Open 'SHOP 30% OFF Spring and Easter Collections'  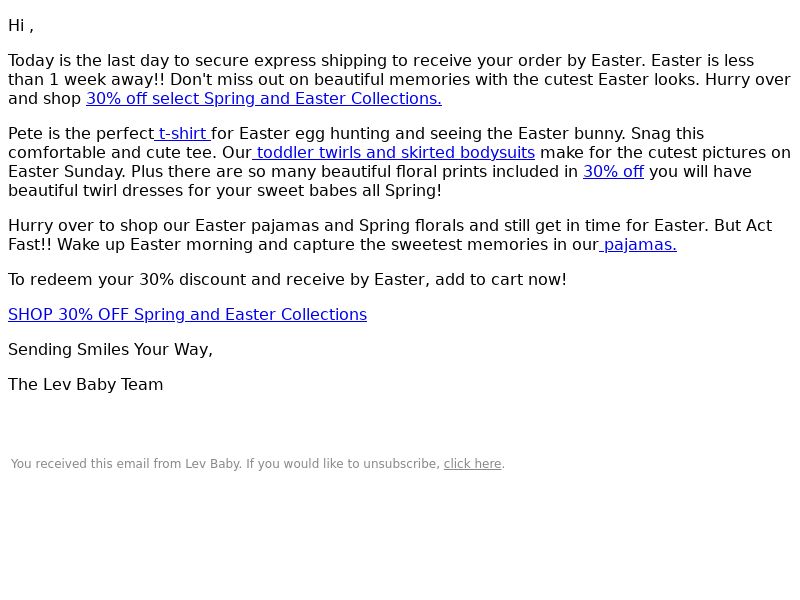187,314
